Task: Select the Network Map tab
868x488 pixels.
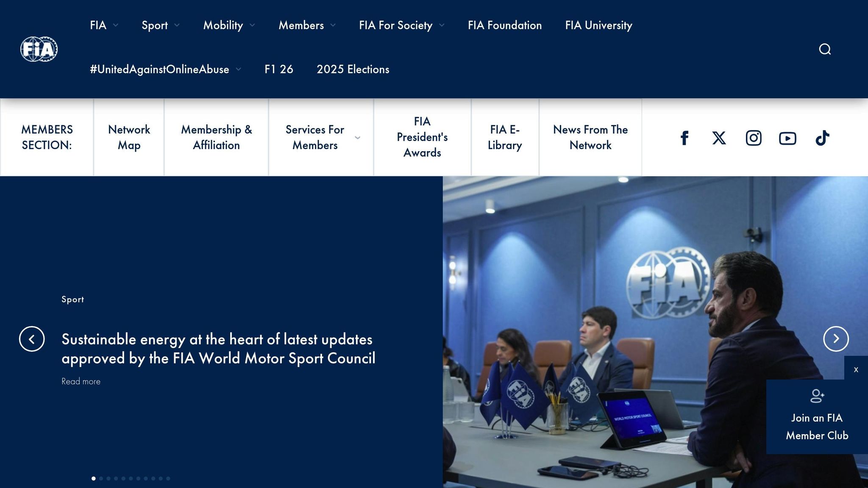Action: [129, 137]
